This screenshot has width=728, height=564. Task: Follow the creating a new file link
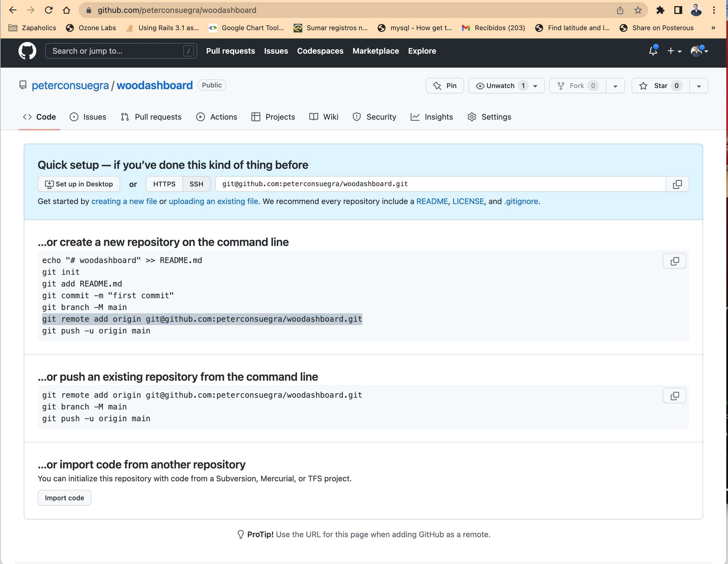[x=124, y=202]
